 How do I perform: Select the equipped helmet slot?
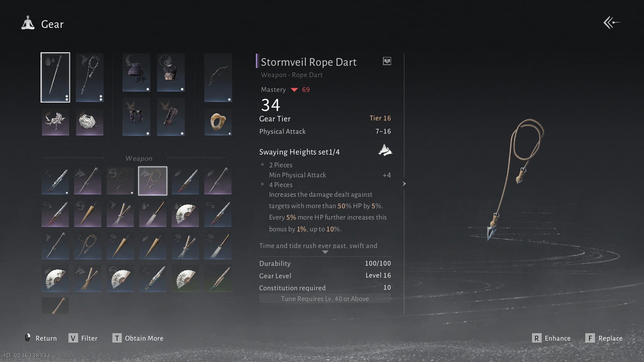click(x=136, y=72)
